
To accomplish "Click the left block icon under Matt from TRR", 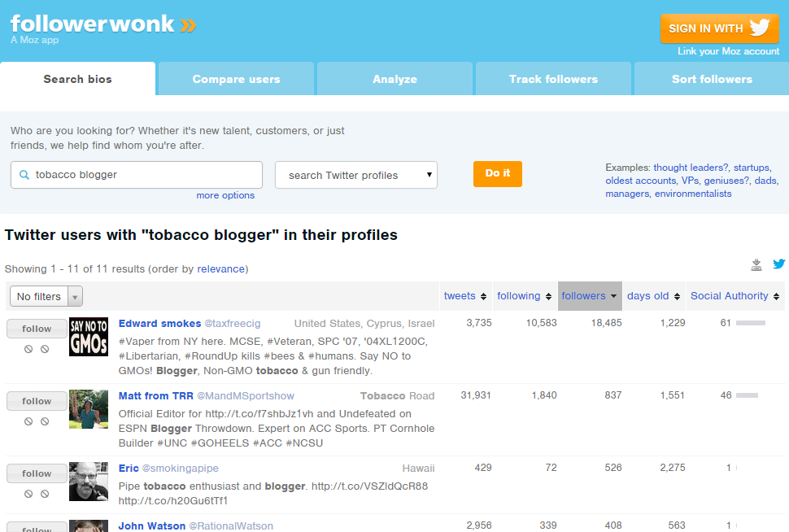I will click(28, 421).
